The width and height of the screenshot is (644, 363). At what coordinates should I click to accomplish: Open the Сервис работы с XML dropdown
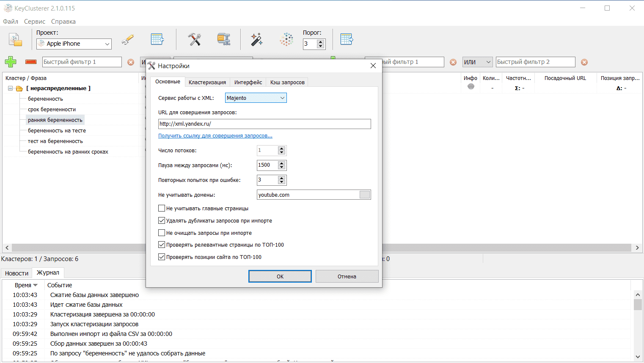point(256,98)
